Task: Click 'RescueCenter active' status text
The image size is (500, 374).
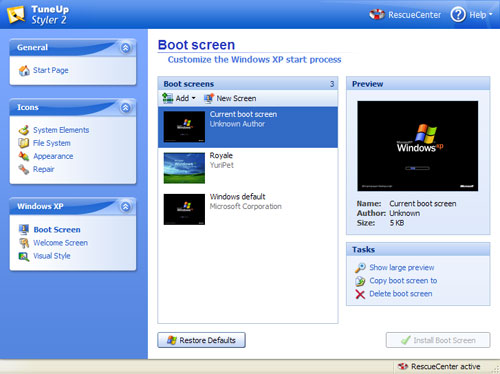Action: point(446,366)
